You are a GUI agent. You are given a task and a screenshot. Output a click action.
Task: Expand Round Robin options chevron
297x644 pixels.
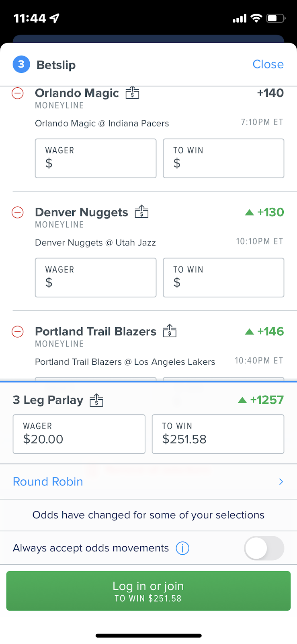tap(281, 482)
